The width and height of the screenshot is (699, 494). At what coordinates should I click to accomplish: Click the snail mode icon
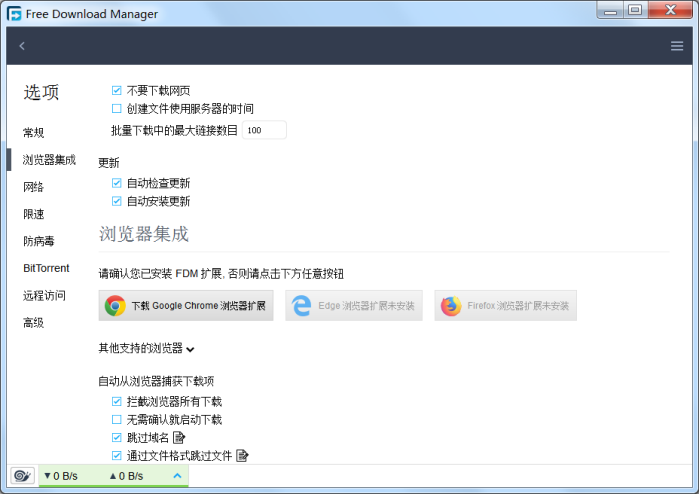(21, 476)
